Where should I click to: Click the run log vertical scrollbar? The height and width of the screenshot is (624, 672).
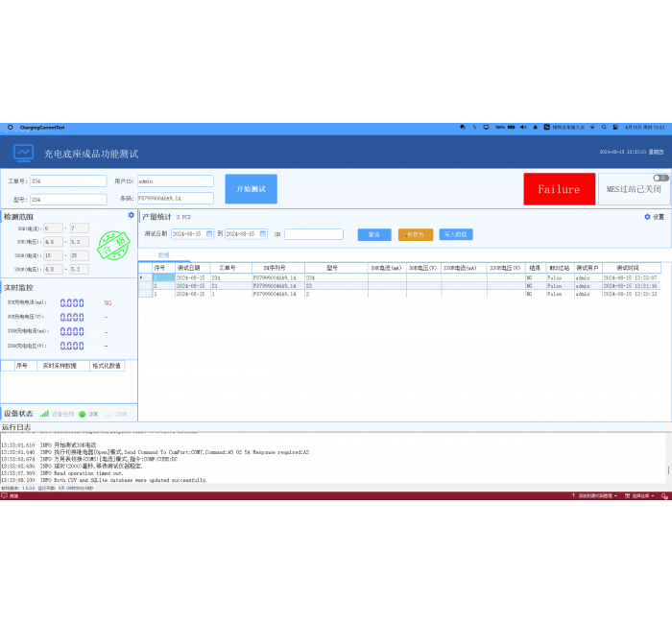(668, 470)
